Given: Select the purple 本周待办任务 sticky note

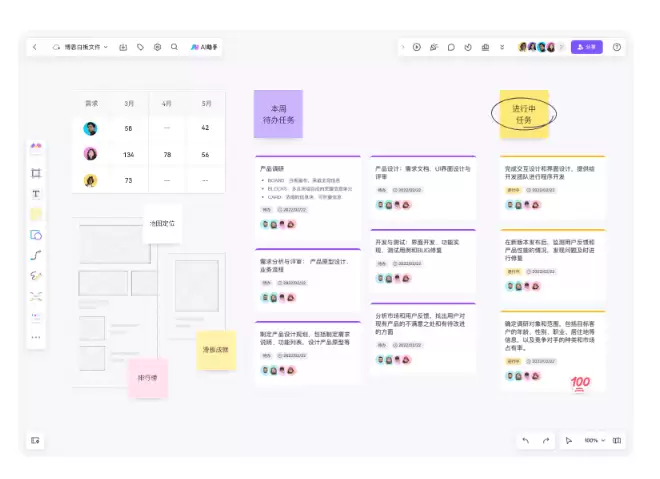Looking at the screenshot, I should pos(278,114).
